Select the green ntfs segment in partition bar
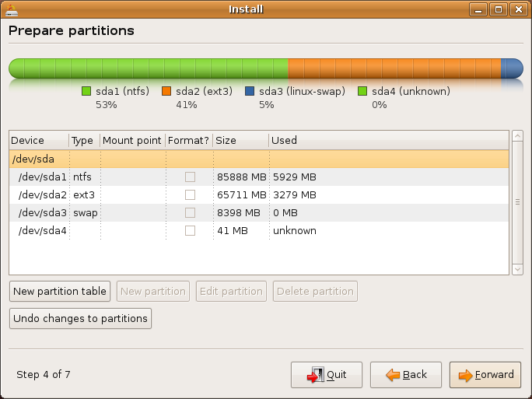Image resolution: width=532 pixels, height=399 pixels. (x=149, y=68)
